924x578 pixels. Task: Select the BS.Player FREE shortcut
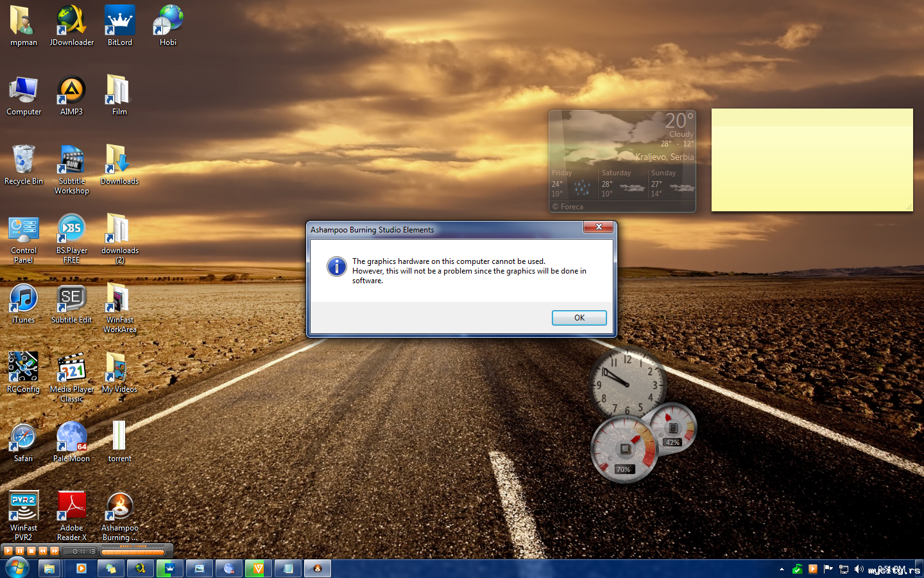pos(72,239)
